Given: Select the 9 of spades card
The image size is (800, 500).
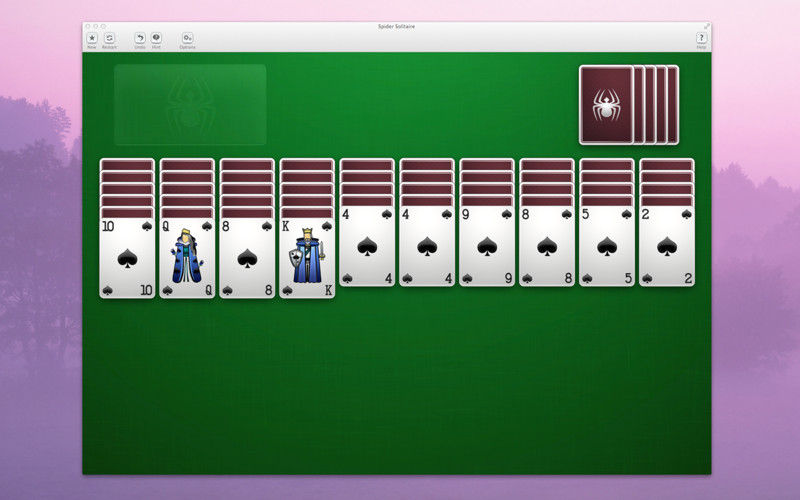Looking at the screenshot, I should coord(487,246).
